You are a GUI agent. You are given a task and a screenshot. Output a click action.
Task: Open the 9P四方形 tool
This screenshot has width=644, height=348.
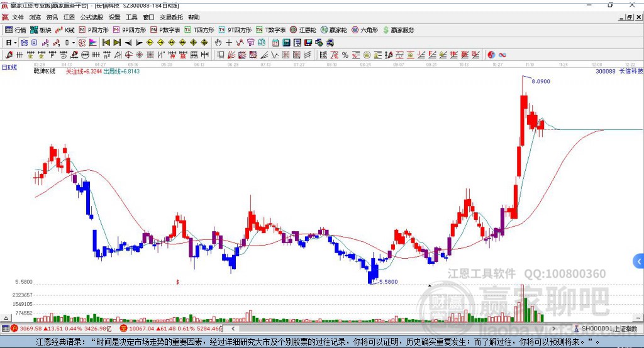[x=130, y=30]
